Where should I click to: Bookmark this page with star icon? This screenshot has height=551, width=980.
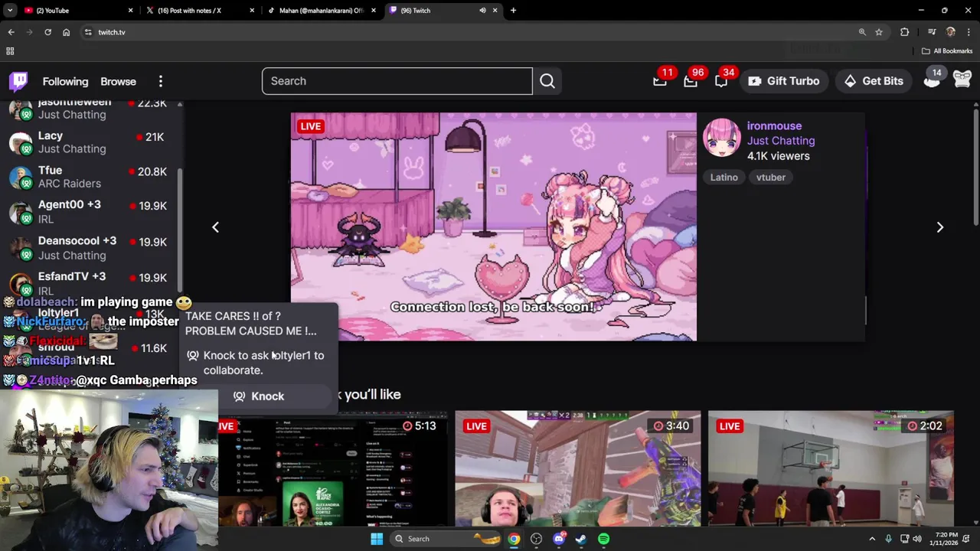[879, 32]
